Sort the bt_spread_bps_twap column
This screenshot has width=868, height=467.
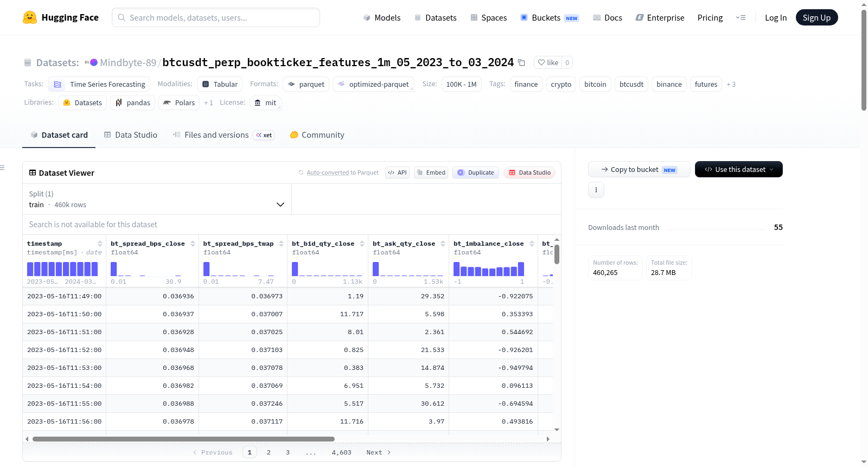(x=281, y=244)
